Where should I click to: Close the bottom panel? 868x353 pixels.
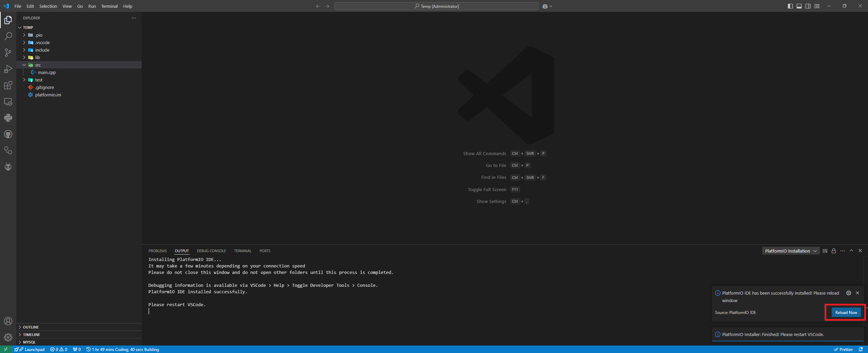coord(860,251)
